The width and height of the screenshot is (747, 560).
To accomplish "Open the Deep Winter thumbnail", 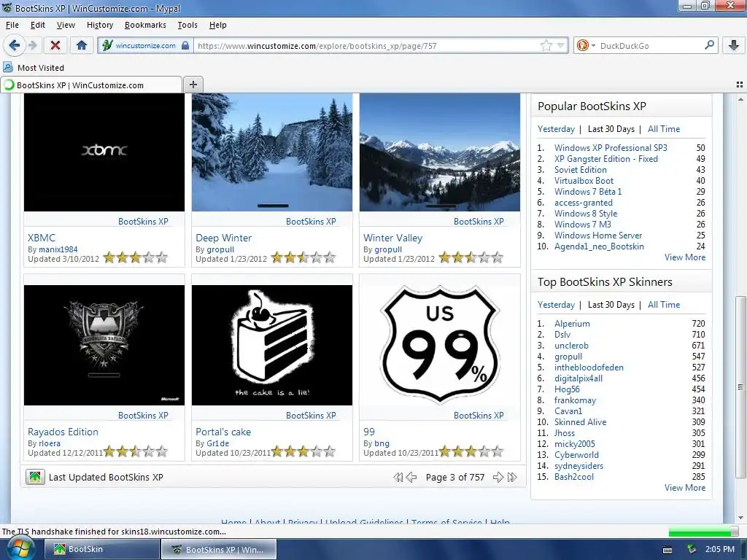I will click(x=272, y=152).
